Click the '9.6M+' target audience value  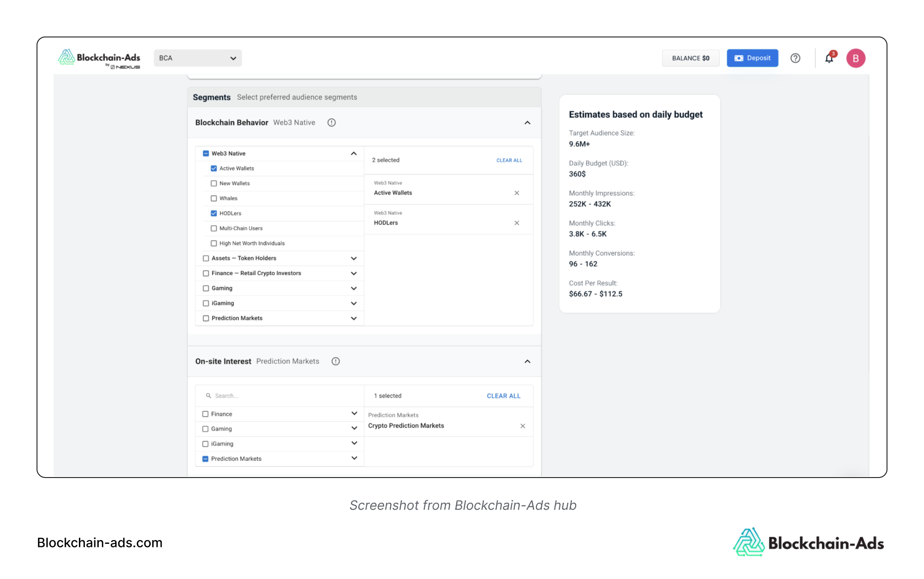(x=579, y=144)
